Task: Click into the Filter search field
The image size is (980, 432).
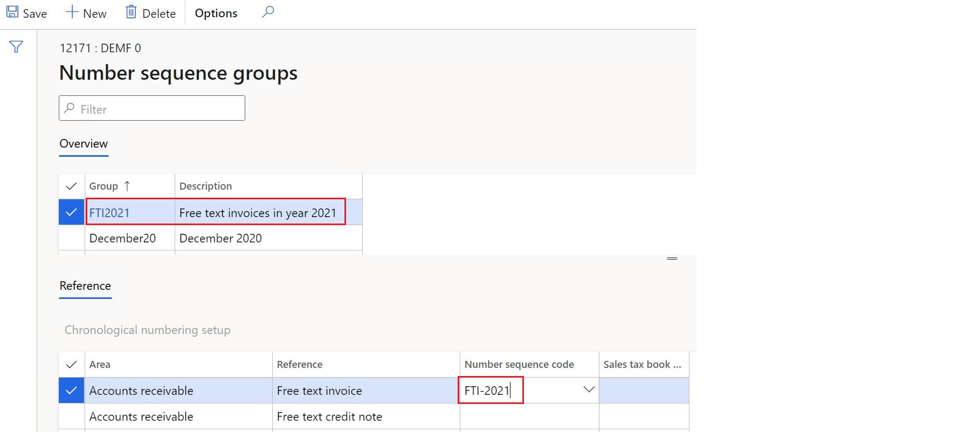Action: tap(159, 109)
